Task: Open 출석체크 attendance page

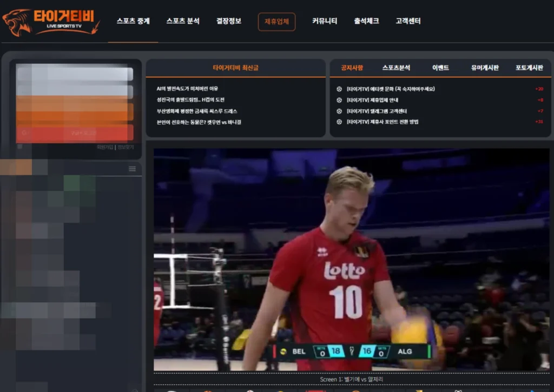Action: (366, 21)
